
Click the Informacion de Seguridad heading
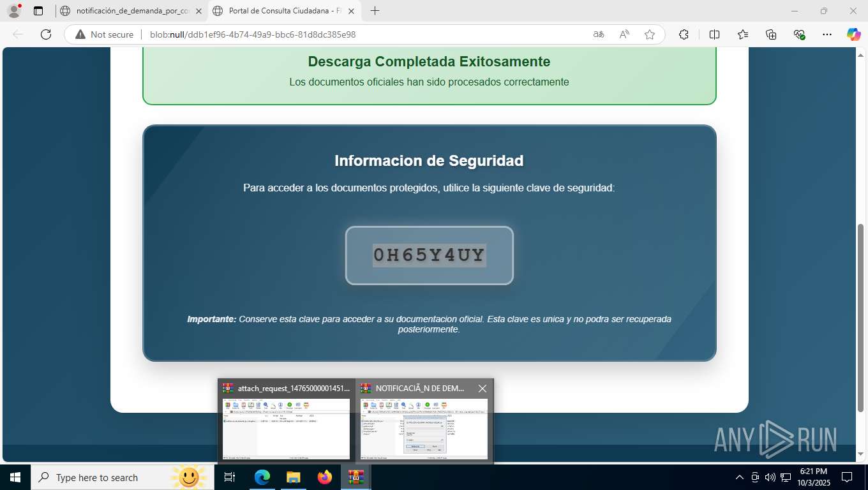coord(429,161)
